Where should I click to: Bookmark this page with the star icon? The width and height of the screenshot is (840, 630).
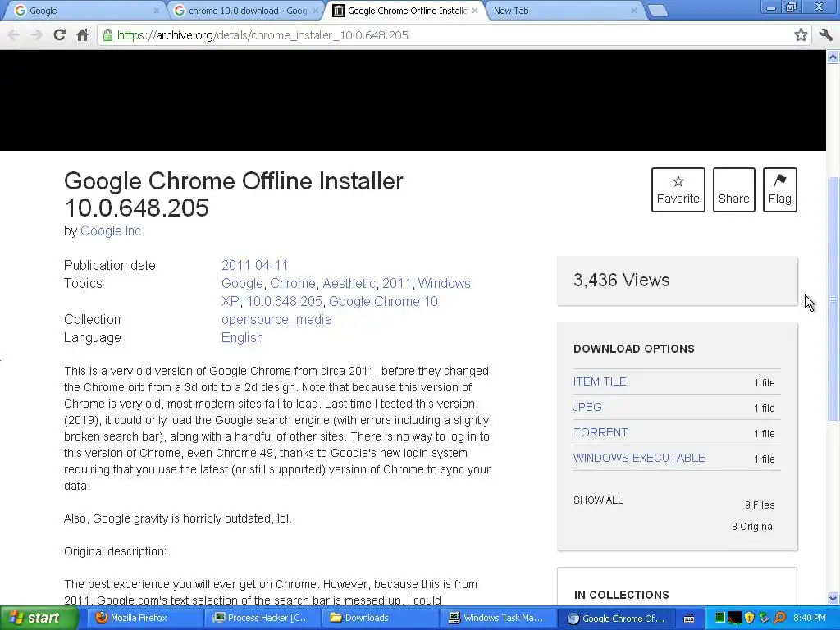click(801, 35)
